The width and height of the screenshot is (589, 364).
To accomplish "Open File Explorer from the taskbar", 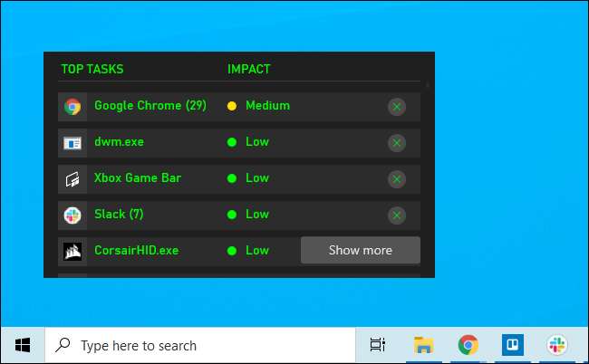I will (423, 345).
